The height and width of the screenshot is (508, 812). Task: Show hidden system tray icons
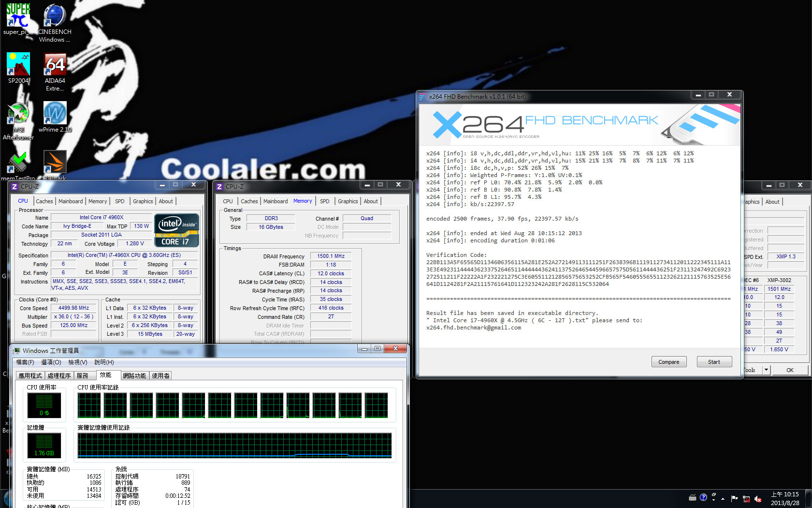(x=723, y=498)
